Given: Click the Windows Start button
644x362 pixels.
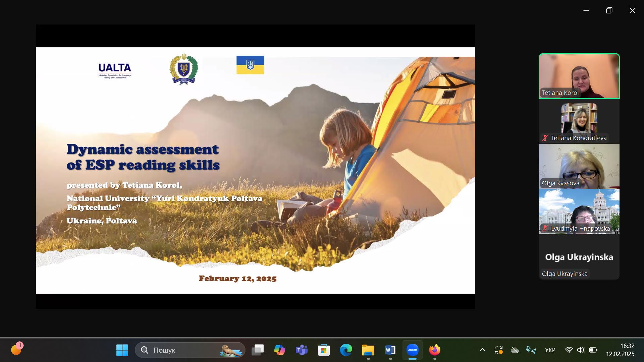Looking at the screenshot, I should click(122, 350).
